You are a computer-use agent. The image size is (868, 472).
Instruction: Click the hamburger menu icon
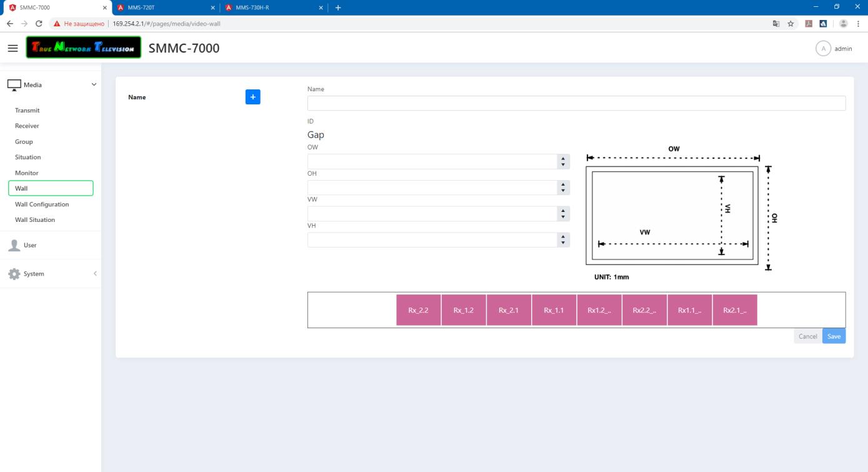(12, 48)
